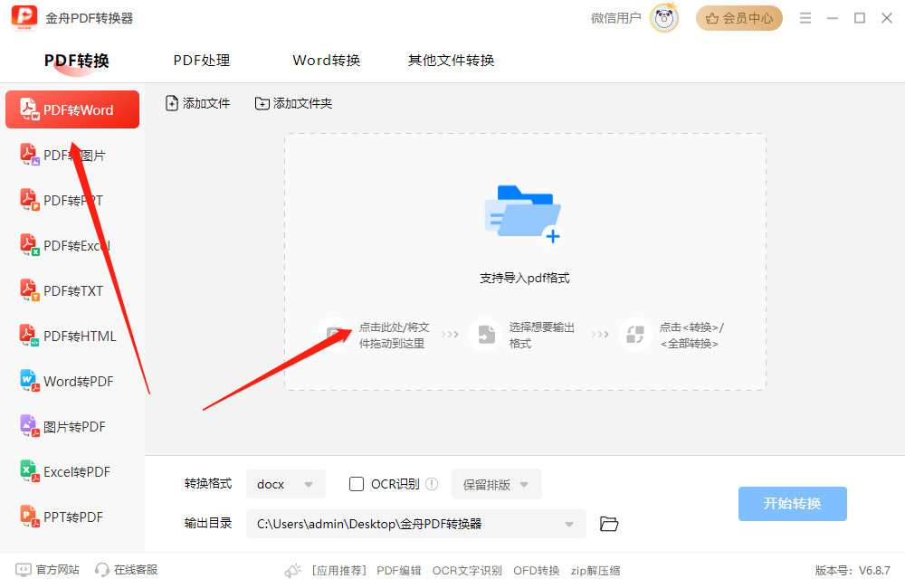
Task: Open the PDF转PPT sidebar item
Action: pyautogui.click(x=72, y=200)
